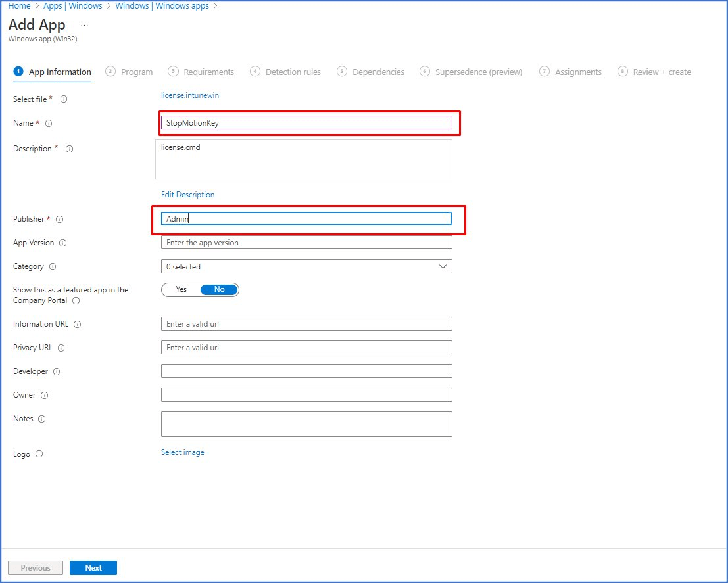728x583 pixels.
Task: Click the info icon beside Select file
Action: click(64, 99)
